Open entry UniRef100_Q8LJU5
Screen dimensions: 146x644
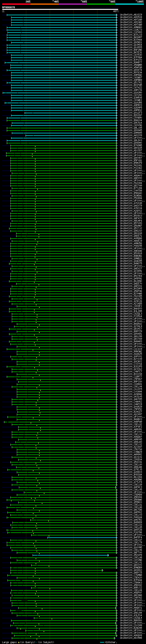pyautogui.click(x=131, y=128)
